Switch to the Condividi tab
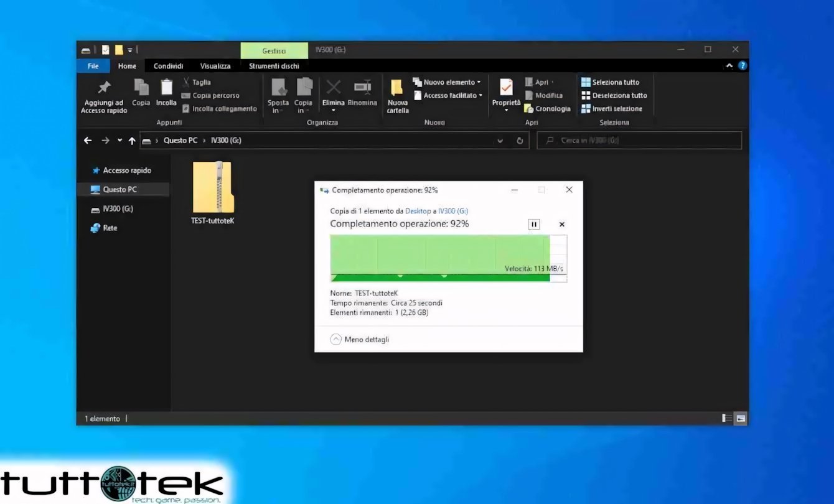Viewport: 834px width, 504px height. pyautogui.click(x=168, y=66)
